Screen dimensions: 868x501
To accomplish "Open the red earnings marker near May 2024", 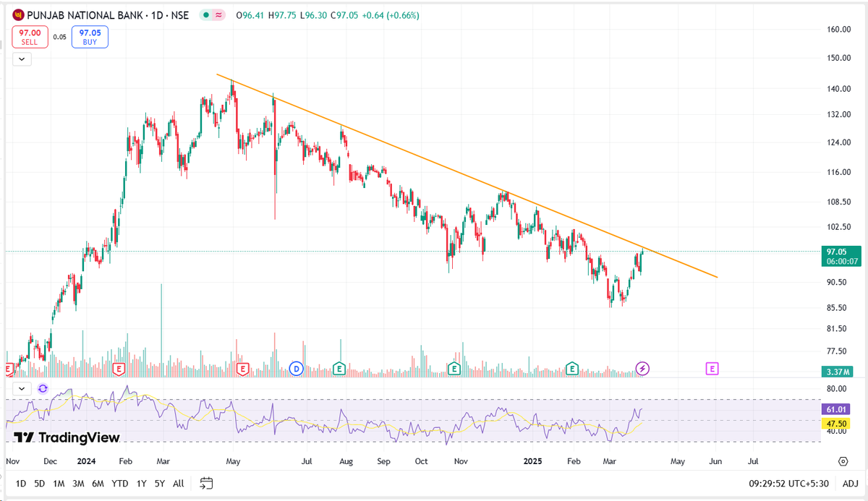I will 242,369.
